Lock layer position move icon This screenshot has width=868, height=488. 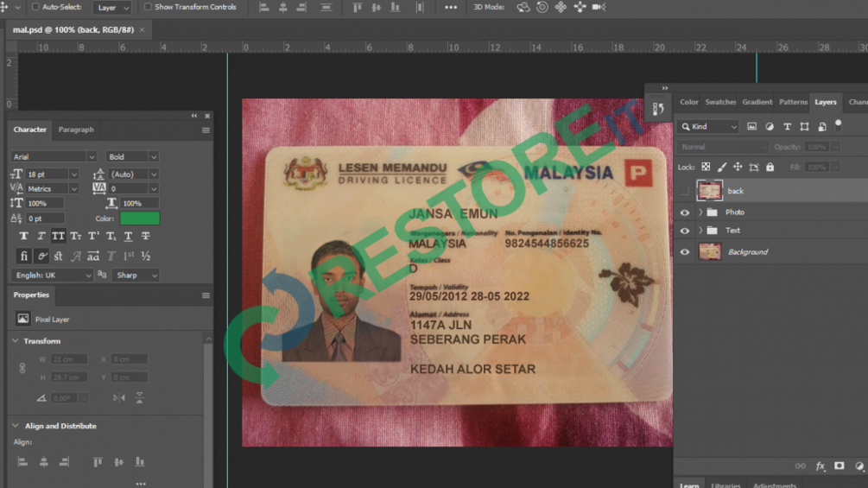pos(738,167)
